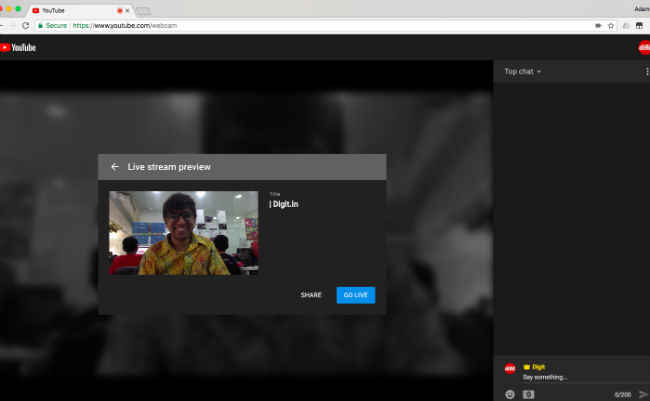This screenshot has width=650, height=401.
Task: Send the chat message arrow icon
Action: [x=643, y=394]
